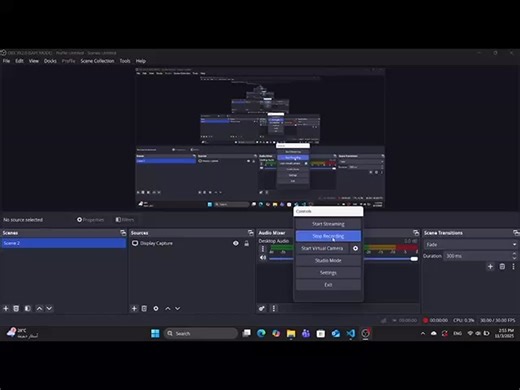Click the taskbar Search box
Viewport: 520px width, 390px height.
pos(201,333)
